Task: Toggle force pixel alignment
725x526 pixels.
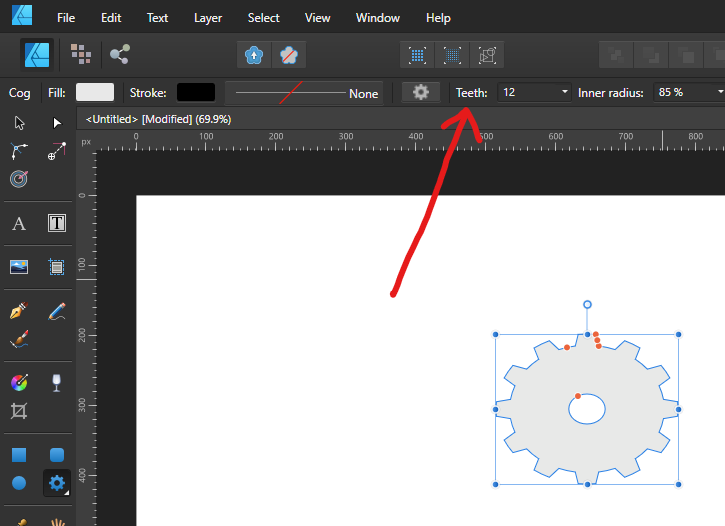Action: (x=417, y=55)
